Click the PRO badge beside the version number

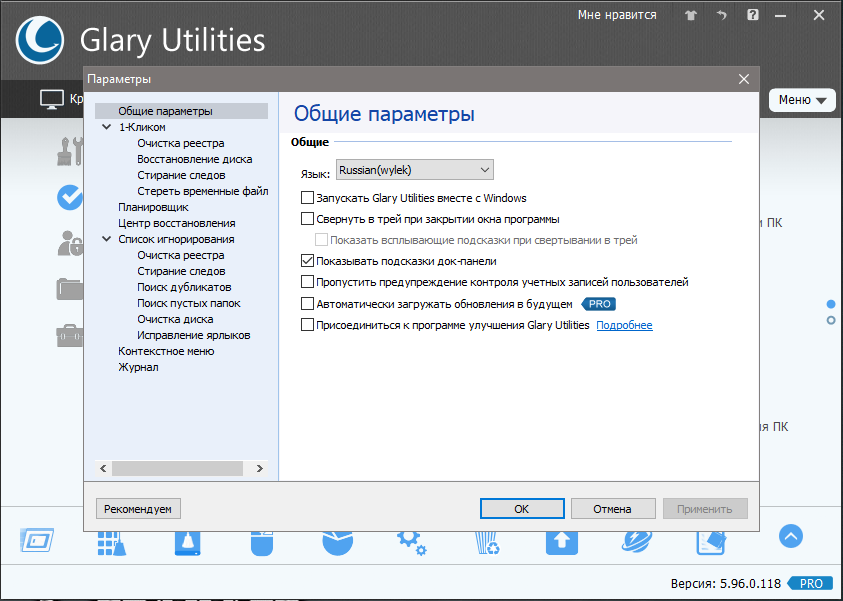[811, 583]
